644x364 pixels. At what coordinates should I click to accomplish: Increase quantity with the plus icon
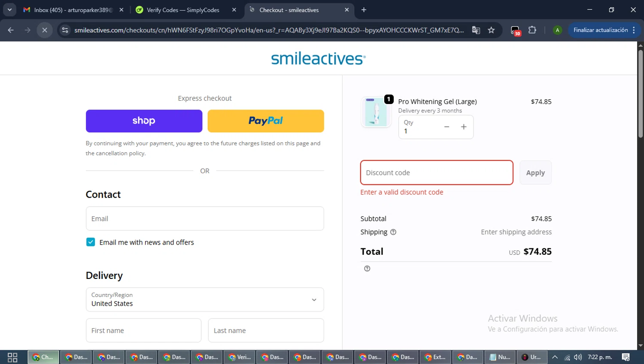[x=464, y=127]
